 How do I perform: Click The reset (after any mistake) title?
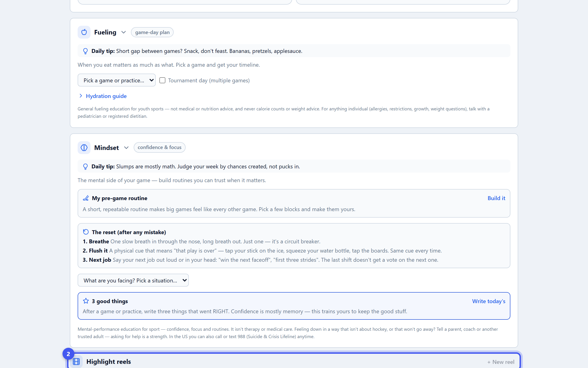click(129, 232)
